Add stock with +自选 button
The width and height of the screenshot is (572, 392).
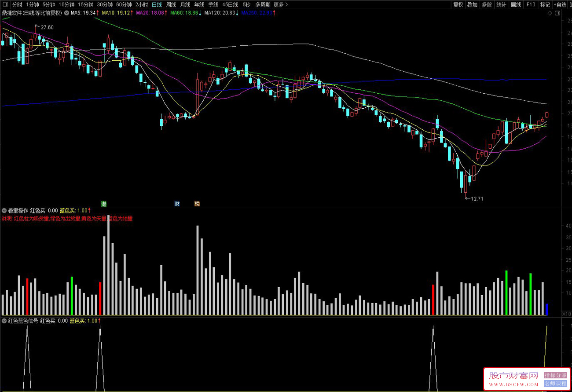pos(560,4)
